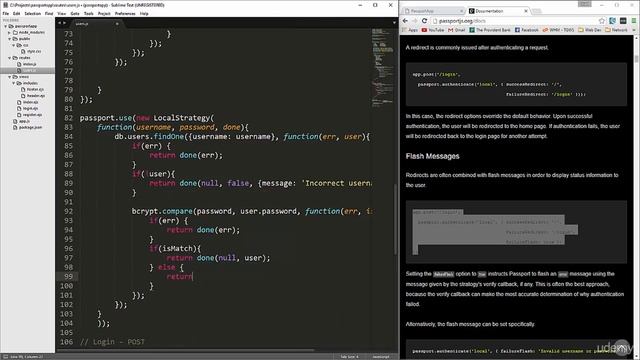Open the Gmail bookmark
This screenshot has width=640, height=360.
pyautogui.click(x=457, y=30)
